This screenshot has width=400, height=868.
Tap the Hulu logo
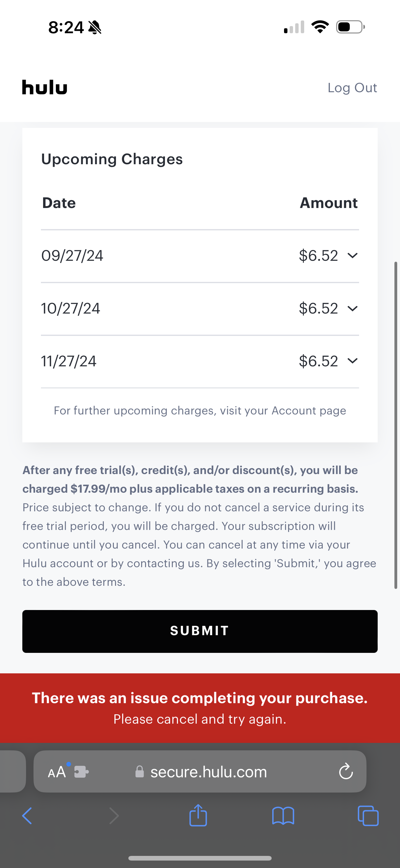point(44,87)
